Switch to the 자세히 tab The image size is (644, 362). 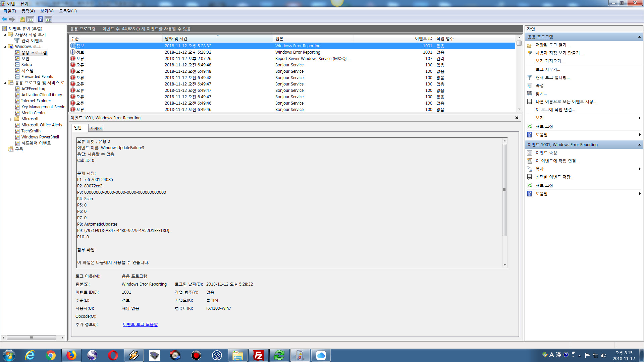96,128
